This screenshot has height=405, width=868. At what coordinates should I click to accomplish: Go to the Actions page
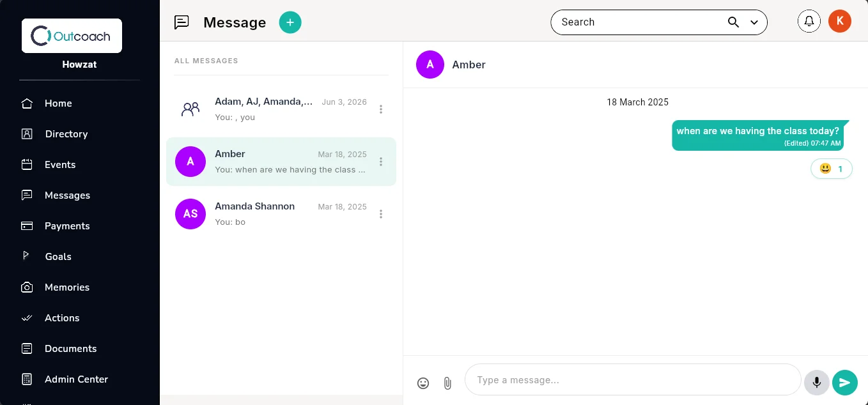tap(62, 318)
